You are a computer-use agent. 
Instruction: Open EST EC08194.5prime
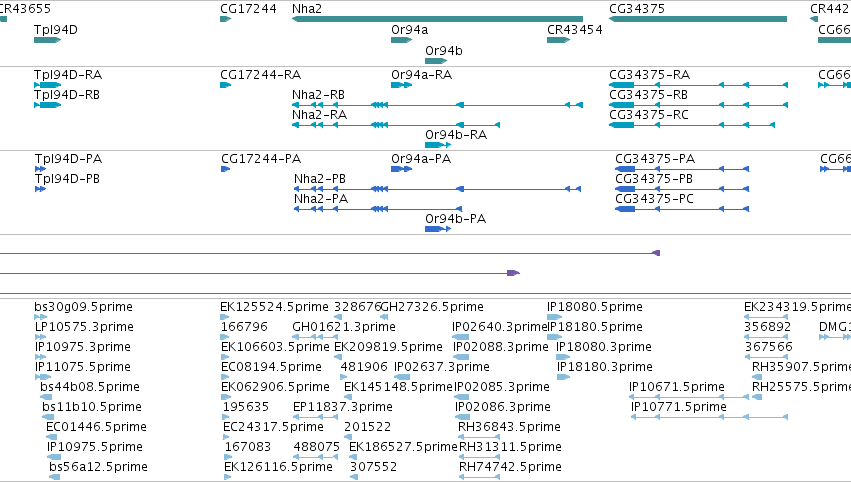click(271, 367)
